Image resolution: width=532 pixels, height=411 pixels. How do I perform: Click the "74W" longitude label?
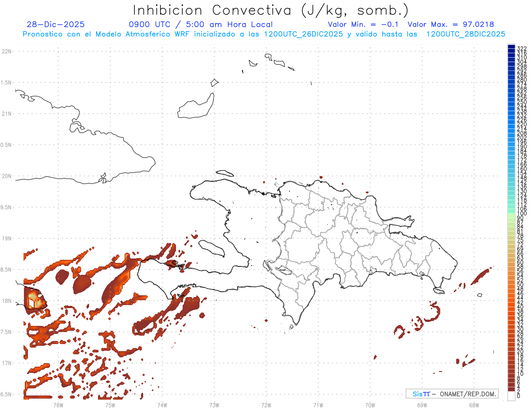(x=162, y=405)
